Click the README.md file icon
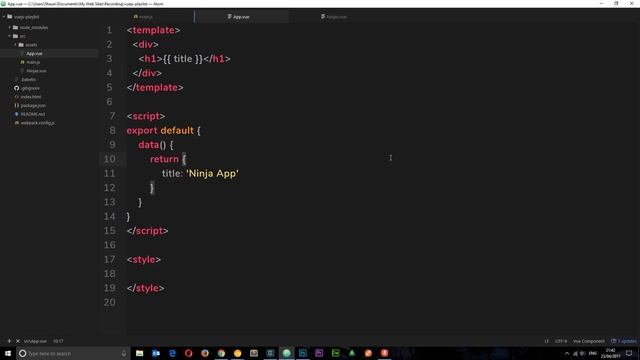Viewport: 640px width, 360px height. click(16, 114)
